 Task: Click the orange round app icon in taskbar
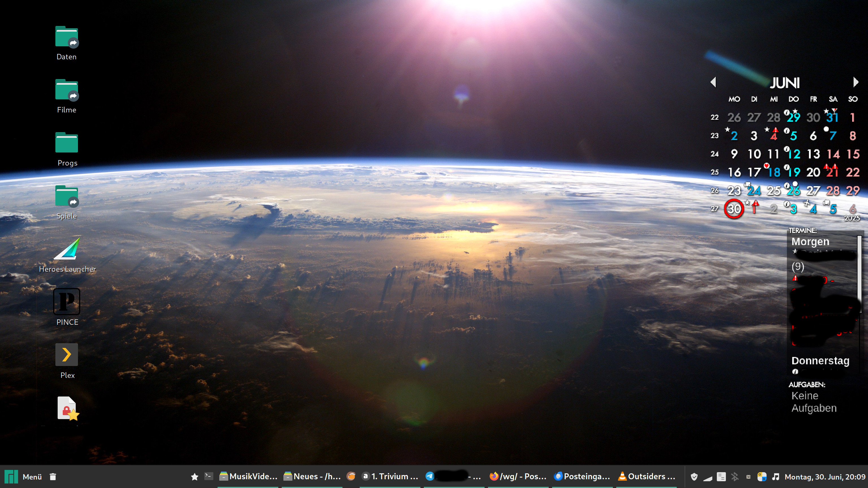[x=351, y=476]
